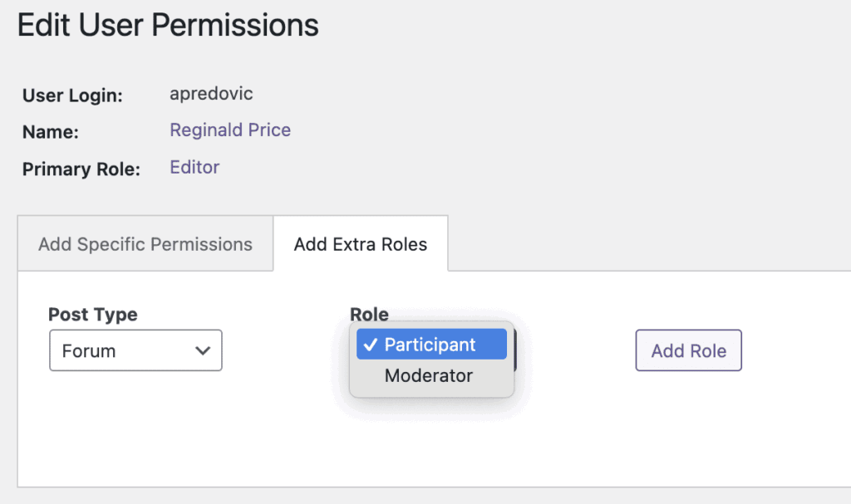Image resolution: width=851 pixels, height=504 pixels.
Task: Open the Reginald Price profile link
Action: tap(229, 130)
